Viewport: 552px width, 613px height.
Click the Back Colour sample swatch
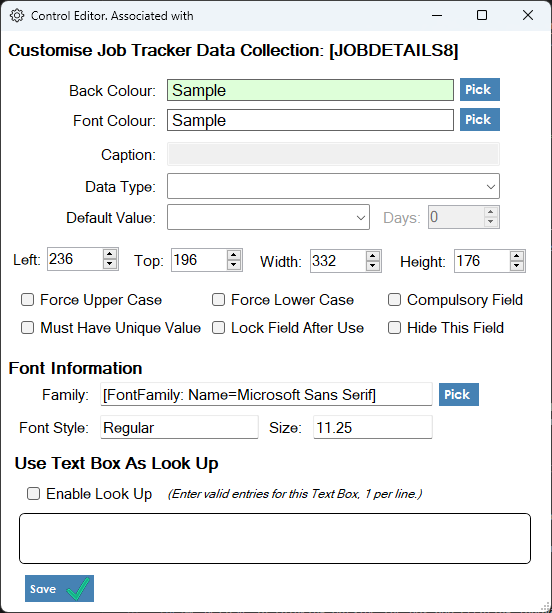click(310, 90)
